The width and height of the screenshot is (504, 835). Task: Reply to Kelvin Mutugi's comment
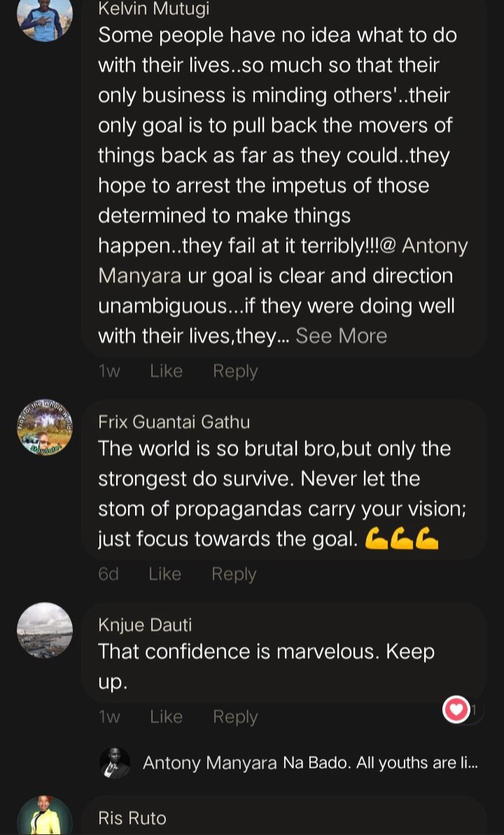[235, 371]
